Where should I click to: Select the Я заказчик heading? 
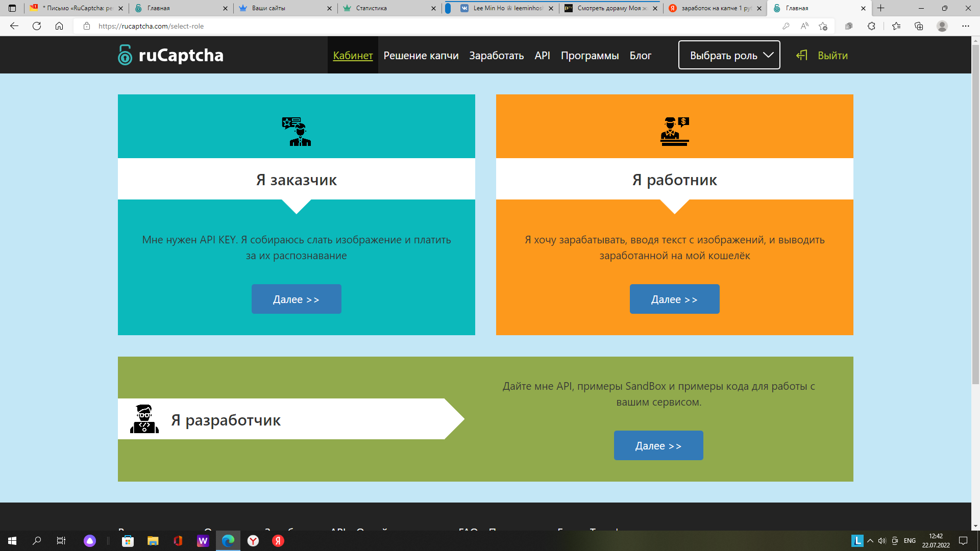[x=296, y=180]
